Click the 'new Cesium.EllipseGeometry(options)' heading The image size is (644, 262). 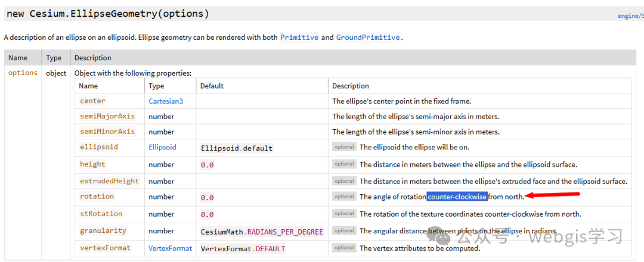108,14
